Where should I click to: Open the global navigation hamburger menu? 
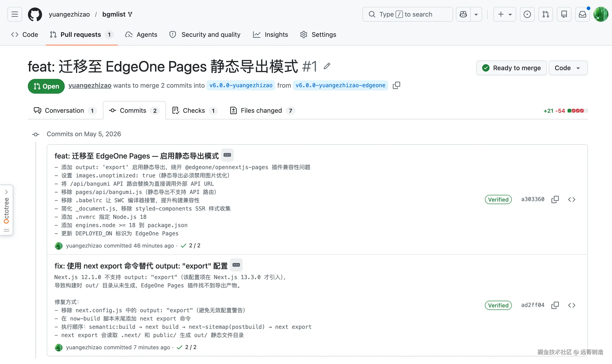pos(15,14)
